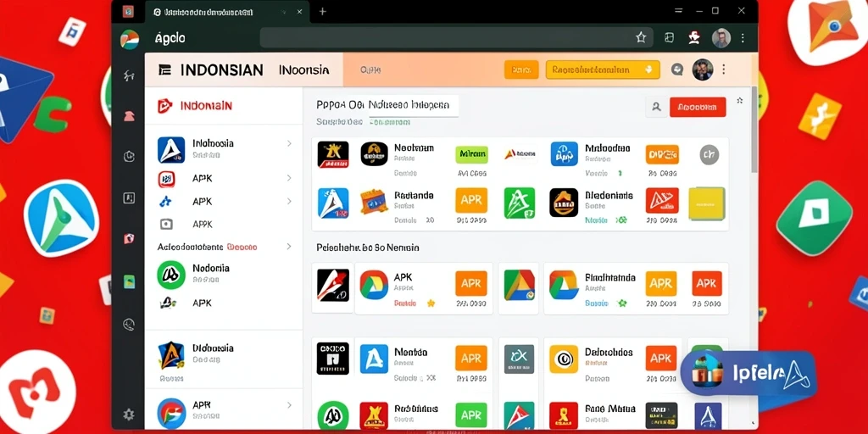This screenshot has width=868, height=434.
Task: Open the hamburger menu beside INDONSIAN
Action: pyautogui.click(x=165, y=70)
